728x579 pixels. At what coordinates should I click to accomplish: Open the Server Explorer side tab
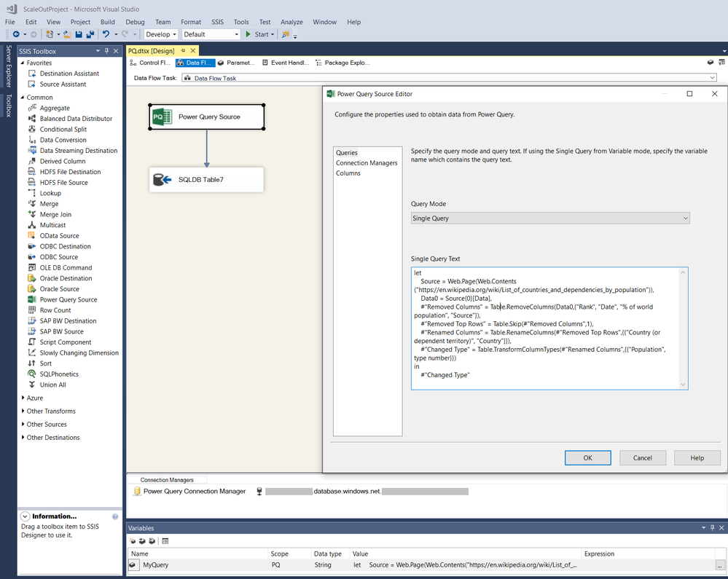(8, 66)
